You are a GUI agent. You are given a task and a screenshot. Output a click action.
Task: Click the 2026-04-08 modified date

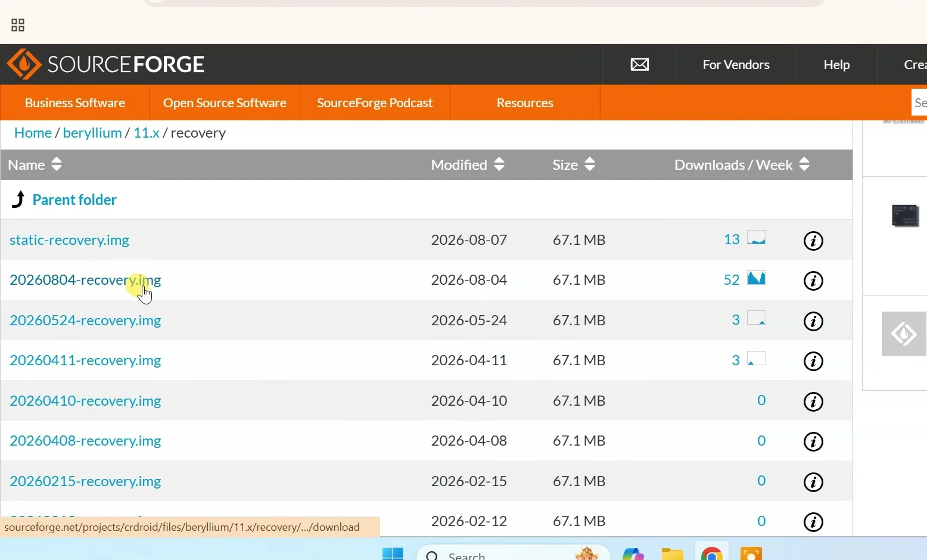[469, 441]
